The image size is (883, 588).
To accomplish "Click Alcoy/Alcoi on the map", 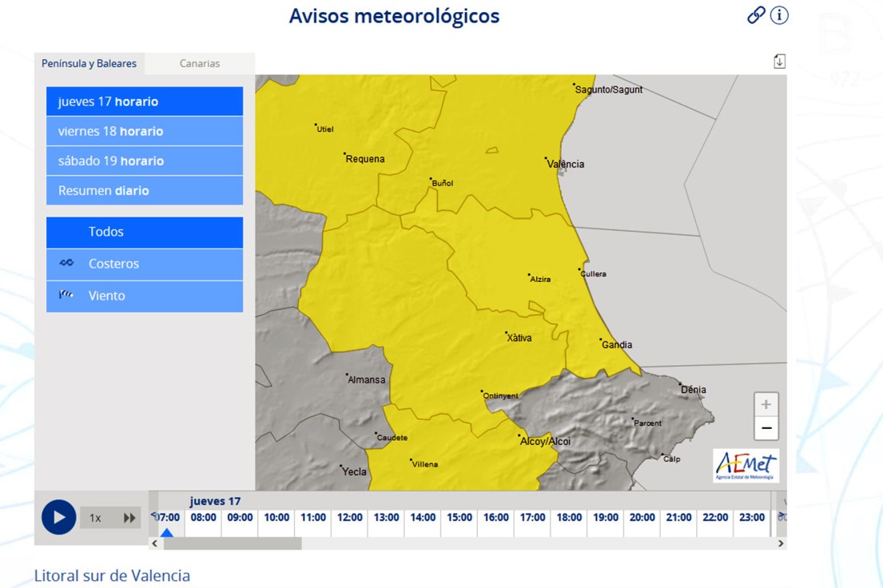I will pos(544,441).
